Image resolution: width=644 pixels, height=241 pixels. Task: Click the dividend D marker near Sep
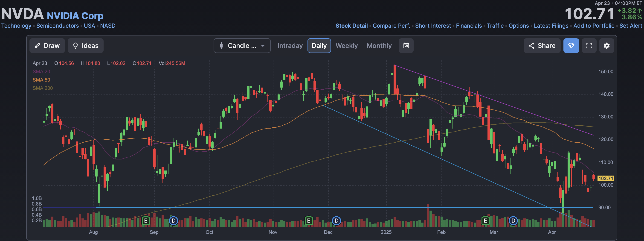174,221
